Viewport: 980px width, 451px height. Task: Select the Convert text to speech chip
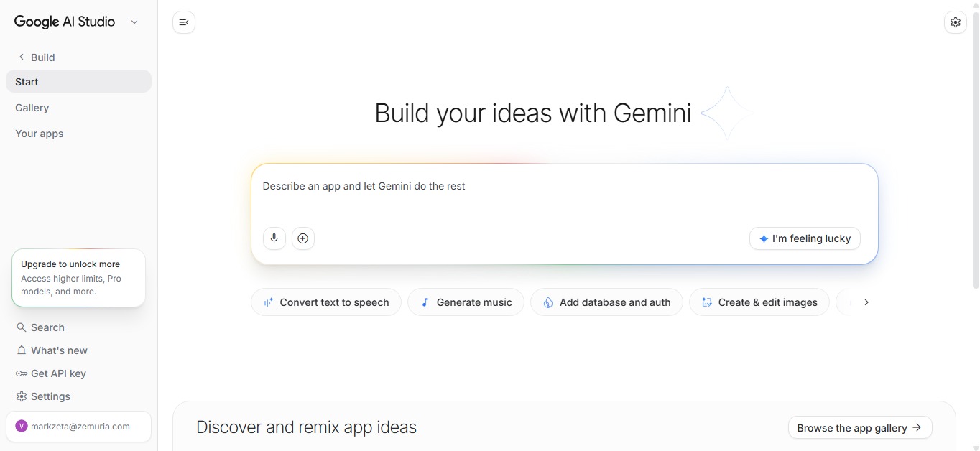pos(326,302)
